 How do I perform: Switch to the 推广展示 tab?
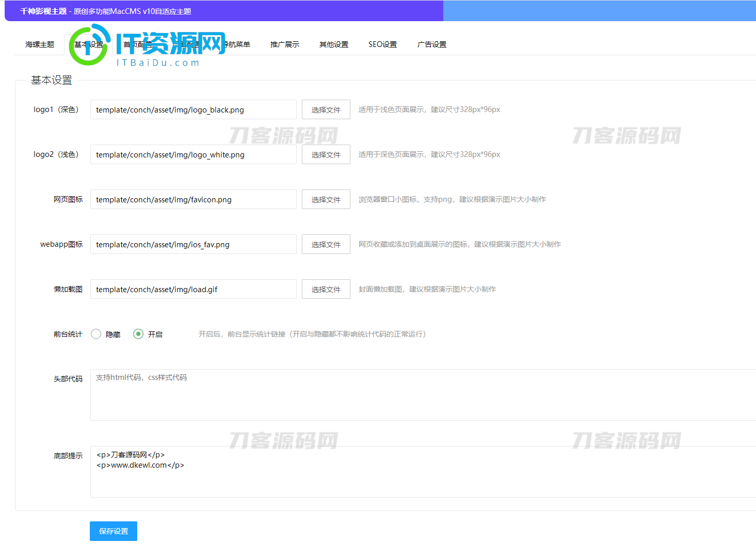(285, 44)
